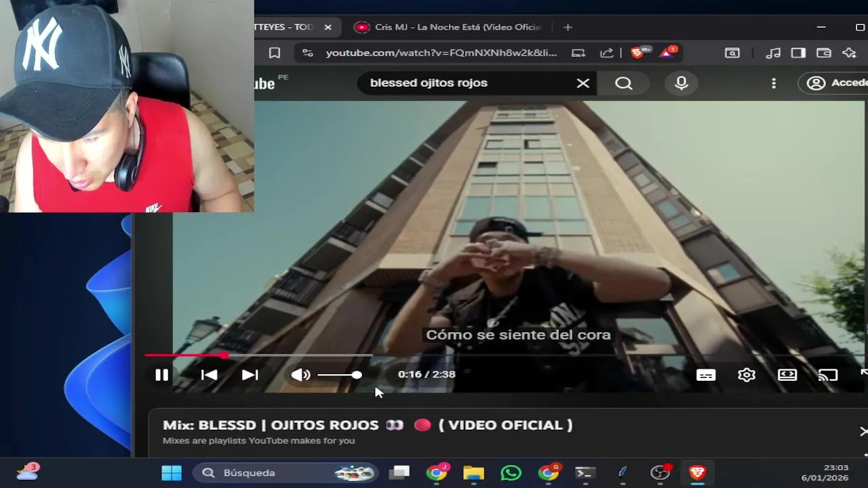Open WhatsApp from taskbar
Screen dimensions: 868x488
pyautogui.click(x=511, y=472)
